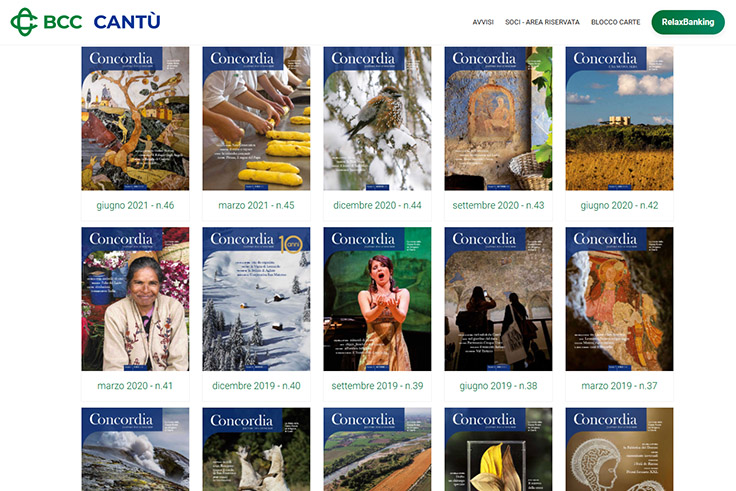Open SOCI - AREA RISERVATA menu
The width and height of the screenshot is (736, 491).
(x=542, y=22)
